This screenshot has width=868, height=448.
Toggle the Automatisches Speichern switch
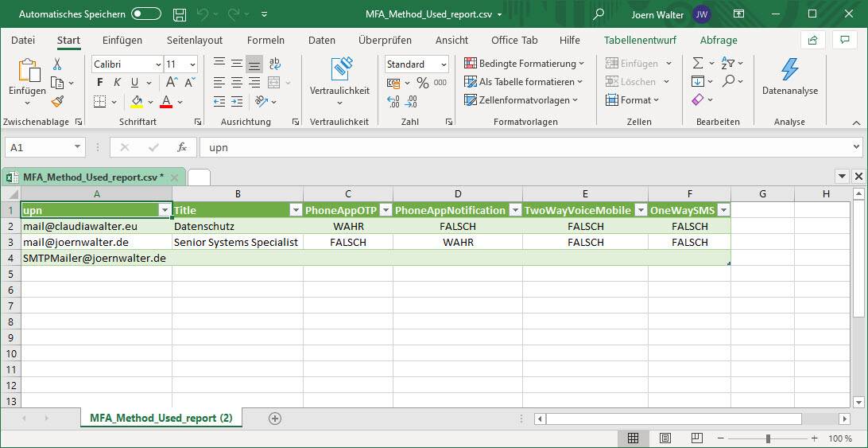[x=146, y=14]
